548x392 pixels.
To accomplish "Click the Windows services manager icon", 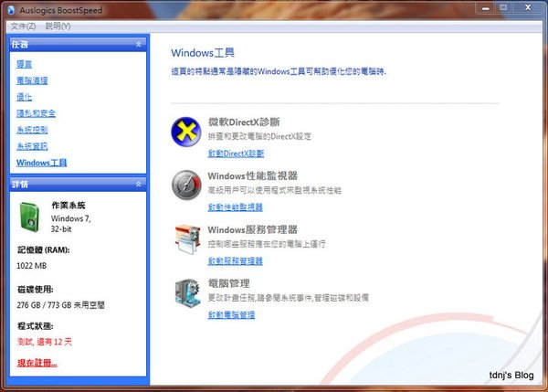I will [187, 239].
